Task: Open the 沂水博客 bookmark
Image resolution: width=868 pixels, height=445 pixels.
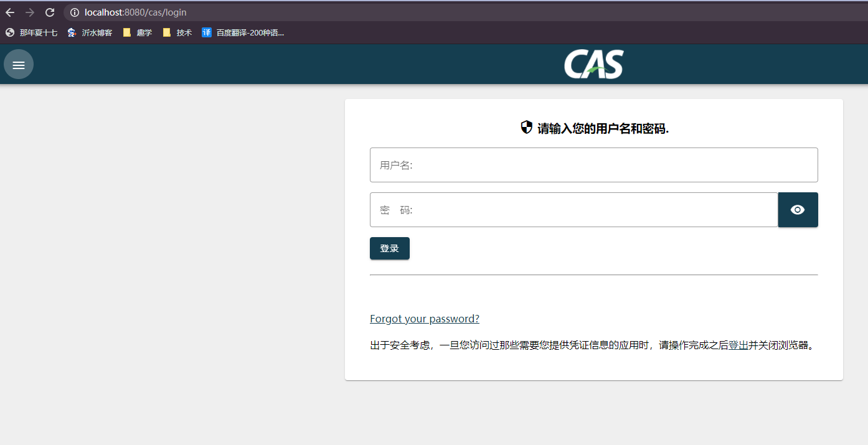Action: [90, 32]
